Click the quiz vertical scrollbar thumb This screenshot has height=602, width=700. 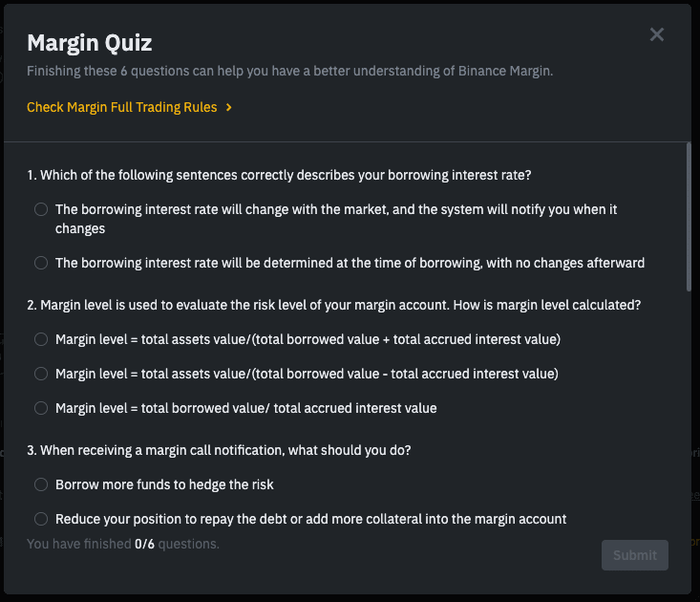point(687,216)
